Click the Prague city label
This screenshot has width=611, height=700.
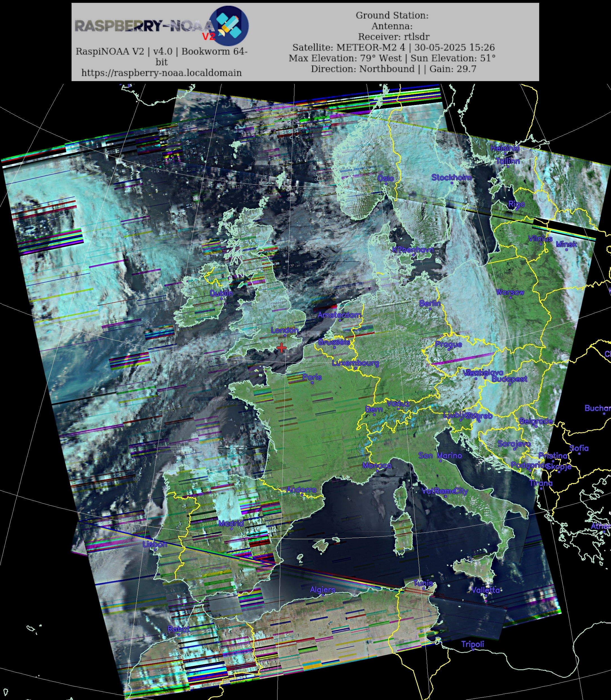pyautogui.click(x=448, y=345)
